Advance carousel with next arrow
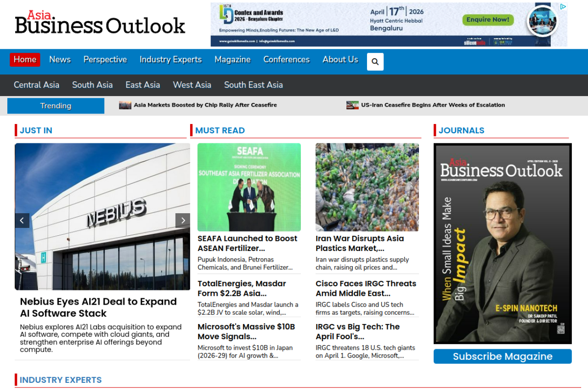588x392 pixels. click(182, 221)
